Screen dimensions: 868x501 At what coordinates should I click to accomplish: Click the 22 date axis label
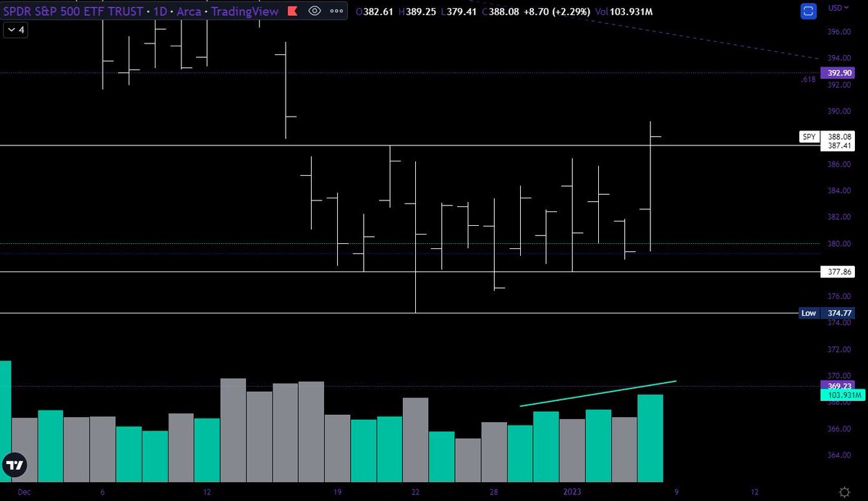(x=416, y=492)
